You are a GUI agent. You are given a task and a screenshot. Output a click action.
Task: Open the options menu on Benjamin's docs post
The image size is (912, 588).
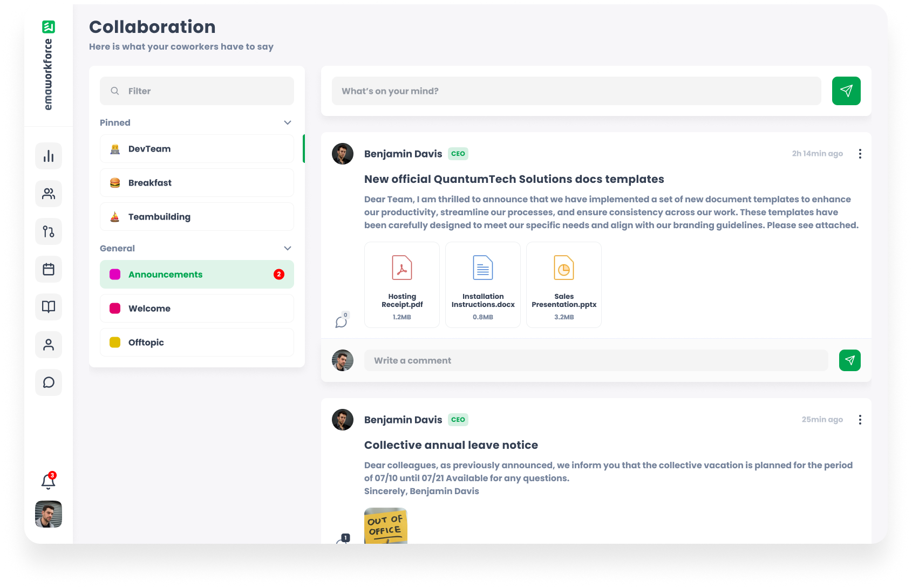(860, 154)
